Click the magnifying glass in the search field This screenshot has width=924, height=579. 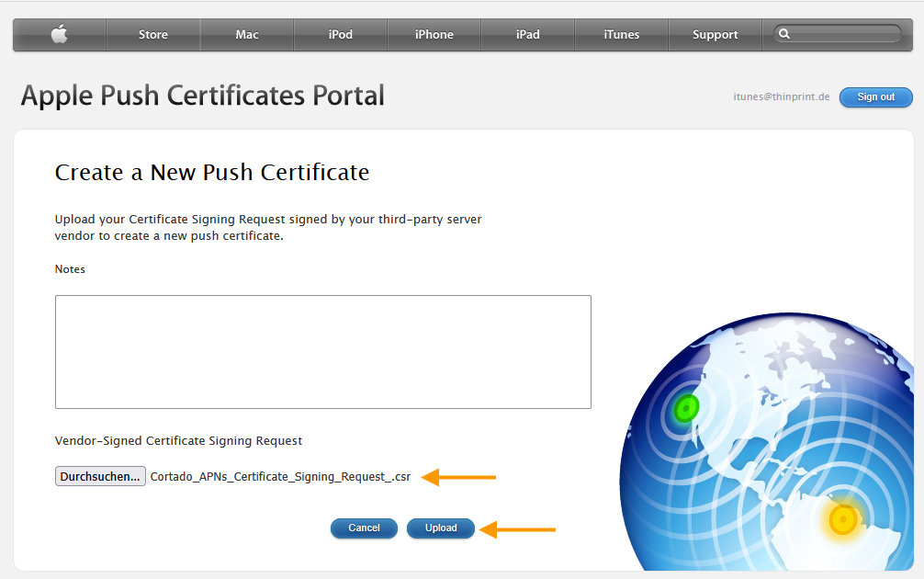(x=784, y=33)
